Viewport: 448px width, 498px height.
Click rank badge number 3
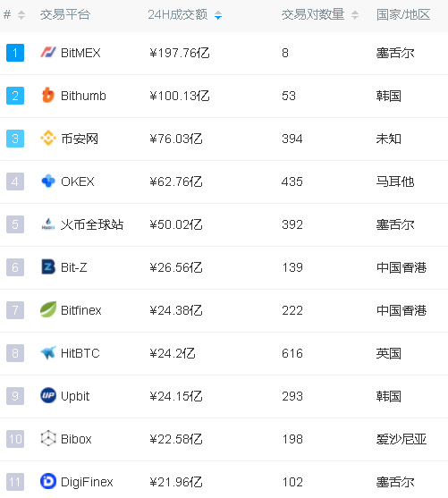click(x=15, y=139)
